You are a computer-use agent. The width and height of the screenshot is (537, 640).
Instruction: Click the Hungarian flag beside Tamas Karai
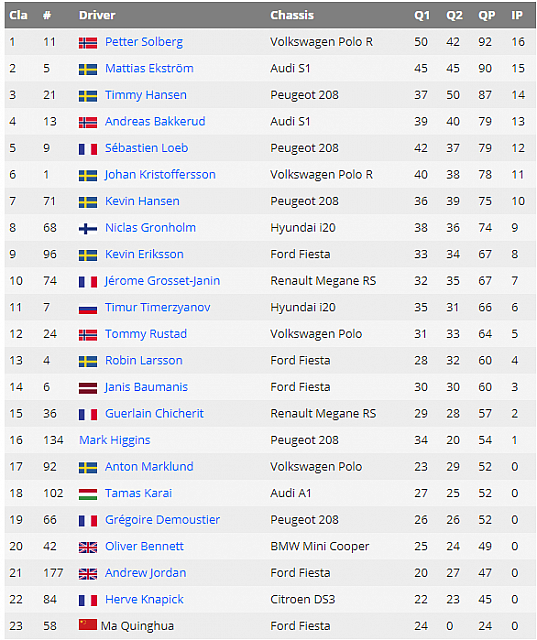tap(88, 494)
